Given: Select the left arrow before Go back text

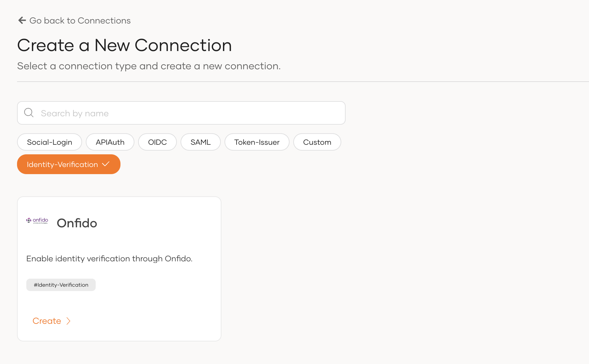Looking at the screenshot, I should coord(22,20).
